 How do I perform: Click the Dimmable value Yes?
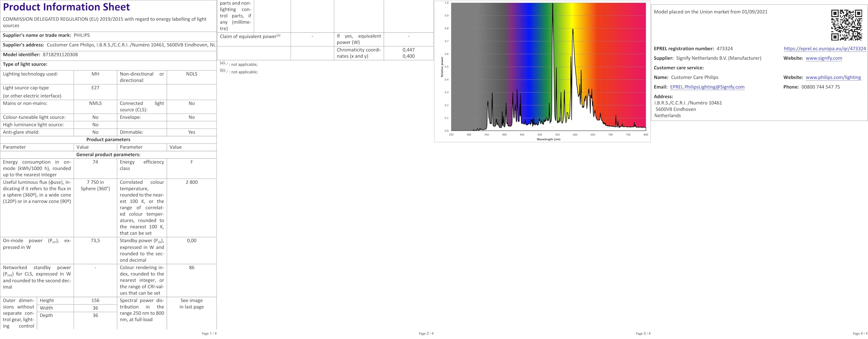tap(192, 132)
